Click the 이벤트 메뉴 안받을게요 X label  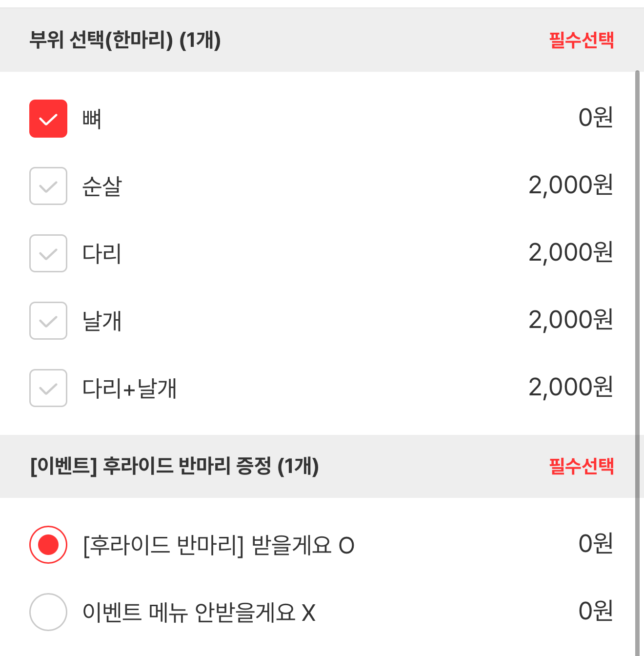(x=199, y=613)
